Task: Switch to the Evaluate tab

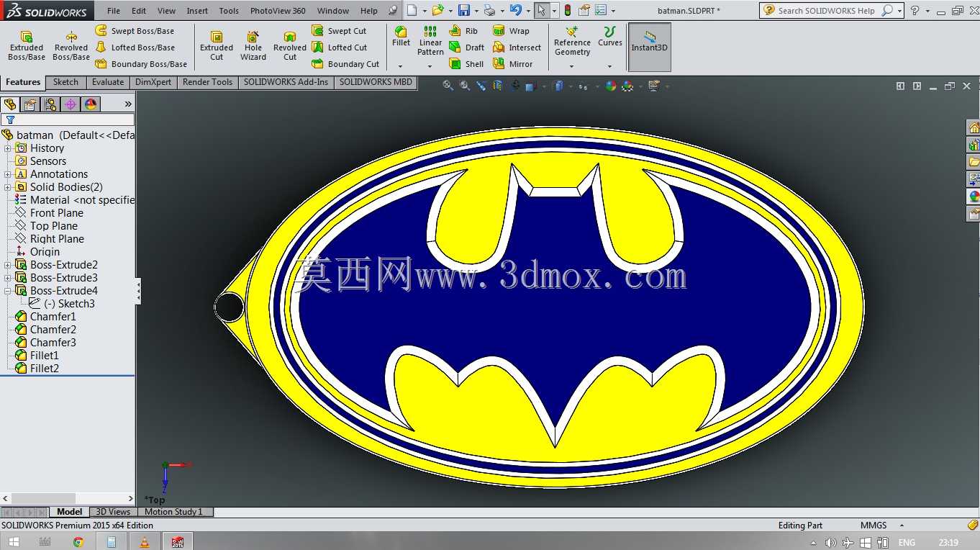Action: 108,82
